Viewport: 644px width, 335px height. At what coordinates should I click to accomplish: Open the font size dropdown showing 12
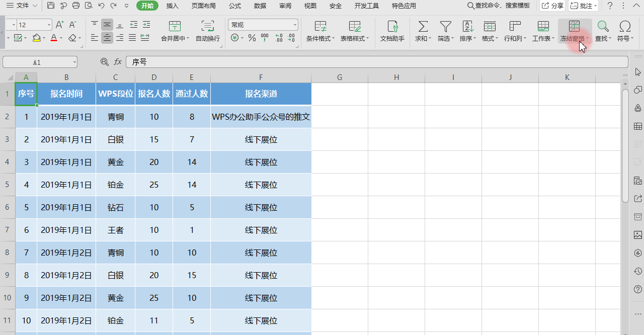pos(49,25)
